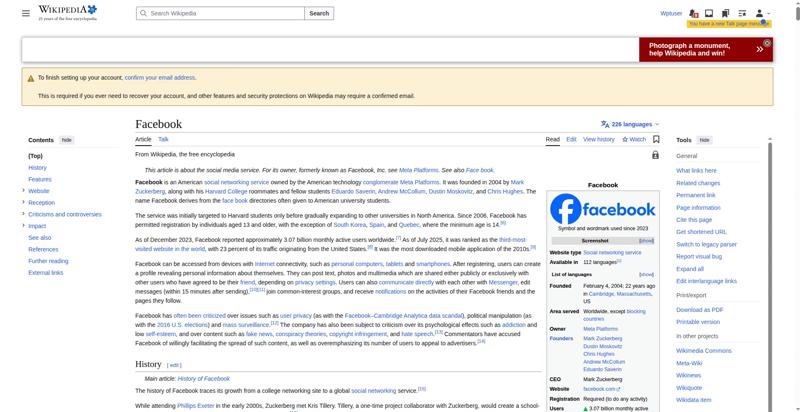Image resolution: width=800 pixels, height=412 pixels.
Task: Select the Read tab
Action: click(x=553, y=139)
